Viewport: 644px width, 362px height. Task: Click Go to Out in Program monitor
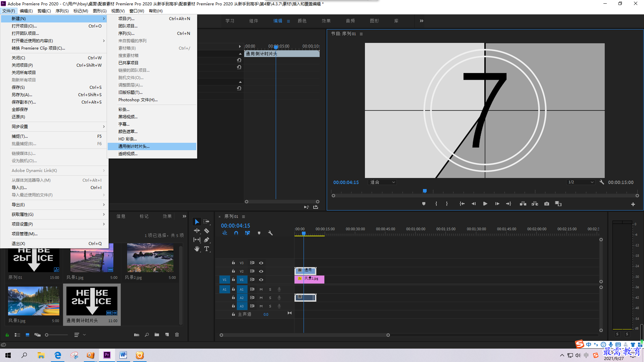click(508, 204)
